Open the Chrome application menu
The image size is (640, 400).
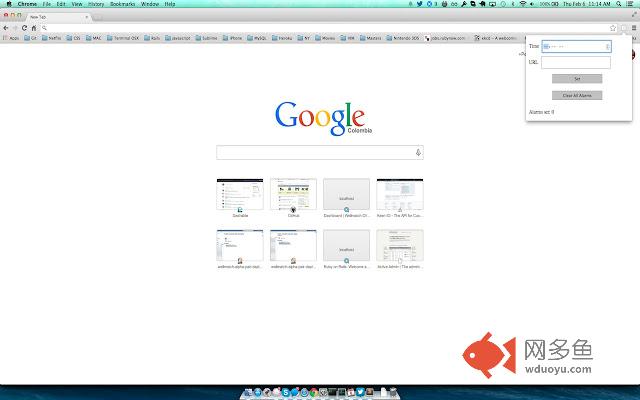pos(27,4)
